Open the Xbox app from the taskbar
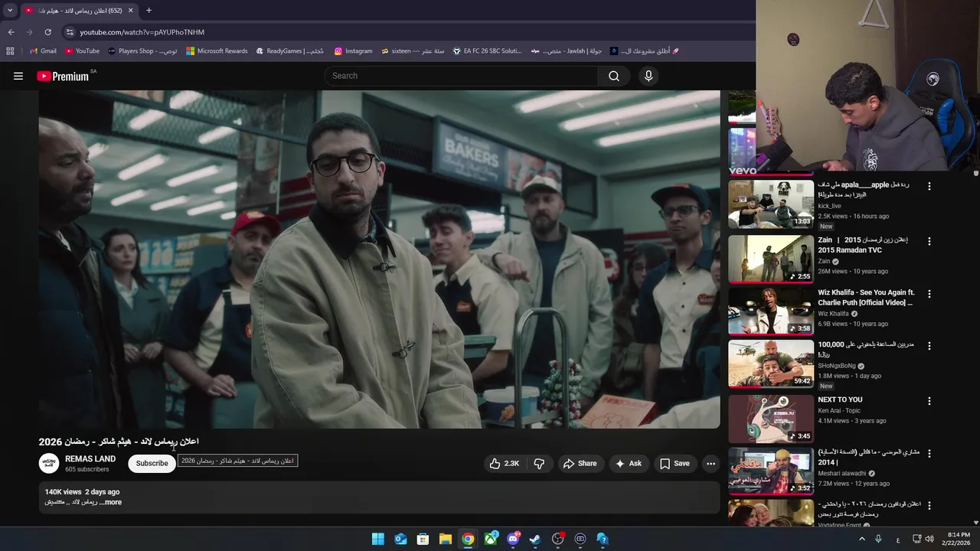 [490, 539]
